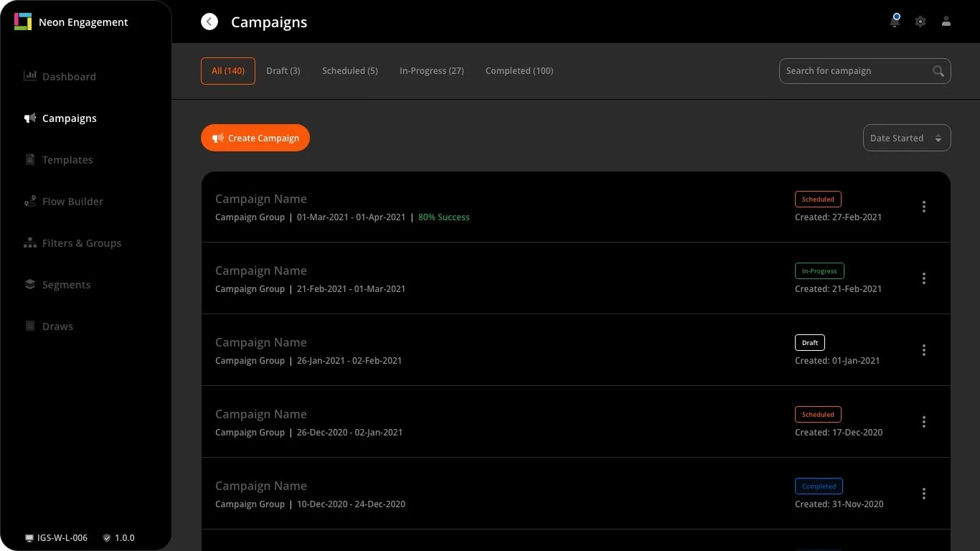The width and height of the screenshot is (980, 551).
Task: Open notifications bell icon
Action: [x=895, y=21]
